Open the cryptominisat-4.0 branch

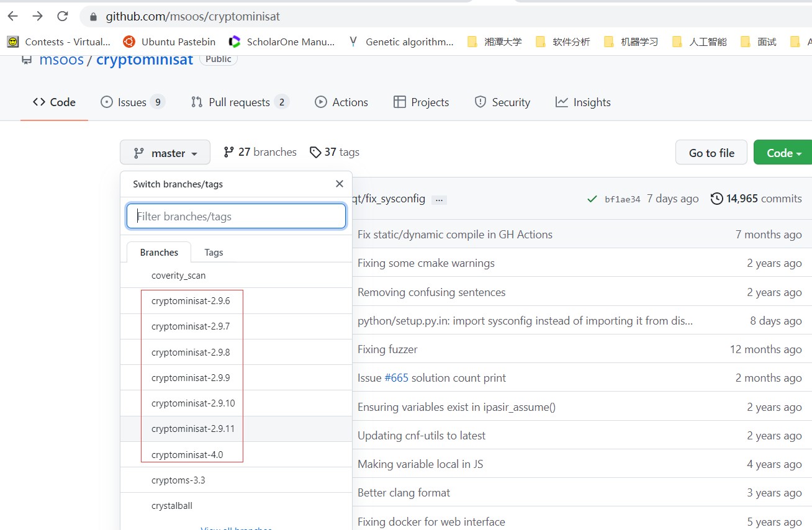tap(187, 454)
